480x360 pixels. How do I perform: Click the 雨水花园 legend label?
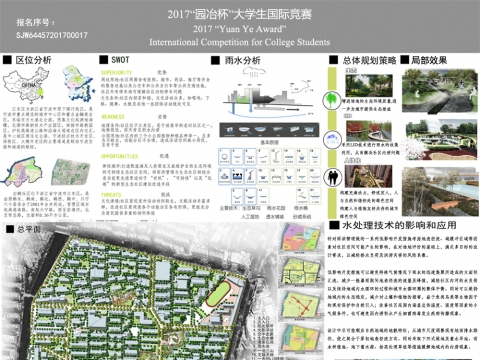coord(276,208)
